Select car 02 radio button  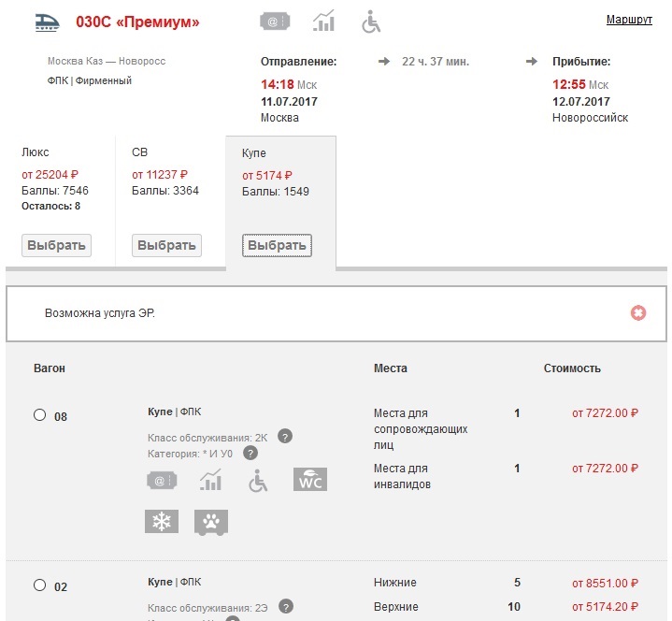[x=39, y=585]
